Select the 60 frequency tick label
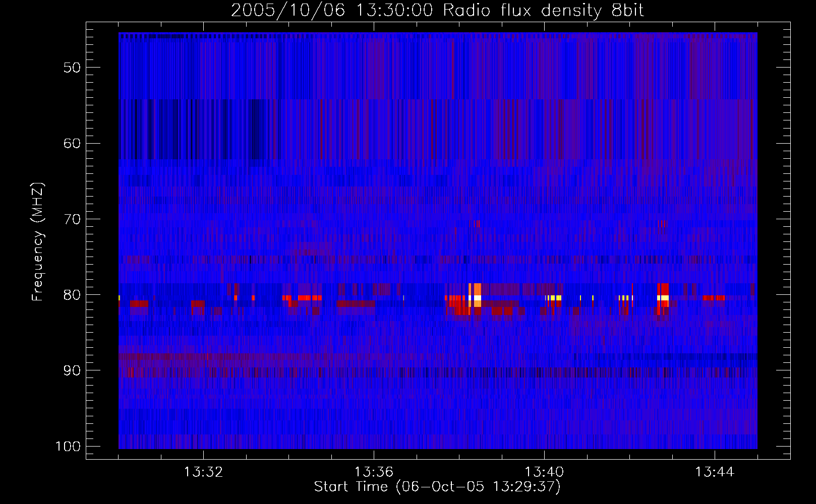The height and width of the screenshot is (504, 816). coord(72,144)
